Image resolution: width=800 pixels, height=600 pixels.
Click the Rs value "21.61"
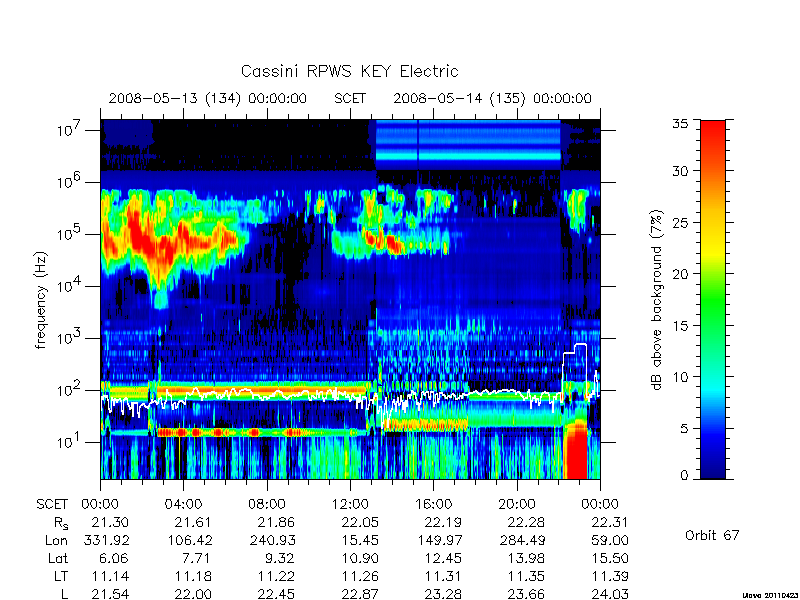[193, 522]
